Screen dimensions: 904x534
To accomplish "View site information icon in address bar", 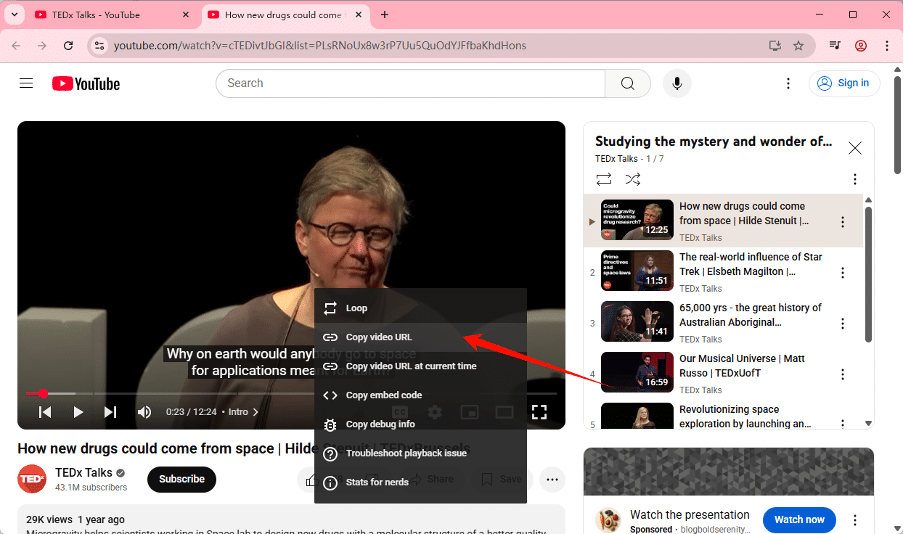I will (x=100, y=46).
